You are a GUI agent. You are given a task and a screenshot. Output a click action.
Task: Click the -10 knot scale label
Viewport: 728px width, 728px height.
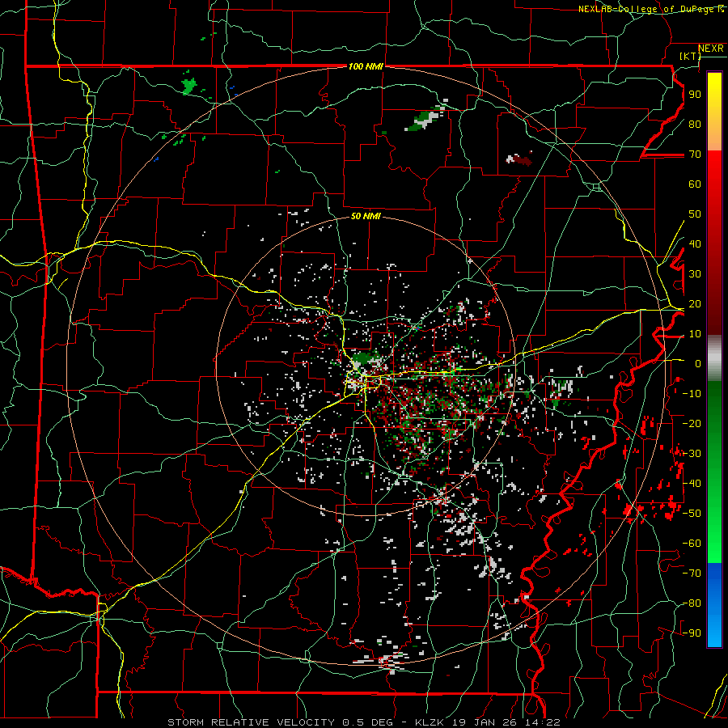point(692,394)
